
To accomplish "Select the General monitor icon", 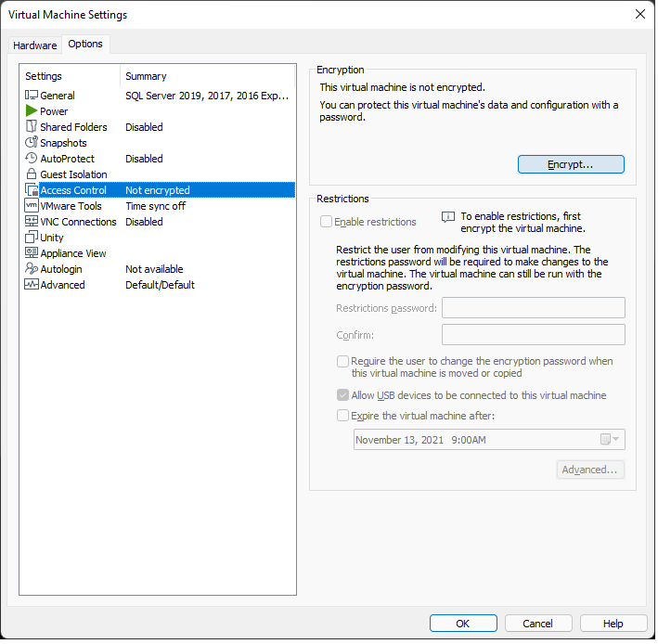I will (x=32, y=96).
